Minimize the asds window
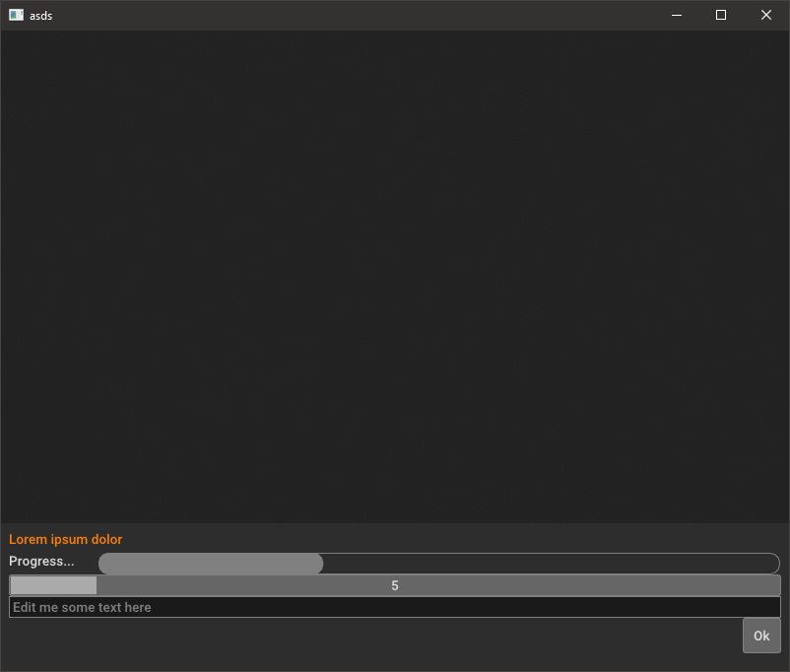 (676, 15)
